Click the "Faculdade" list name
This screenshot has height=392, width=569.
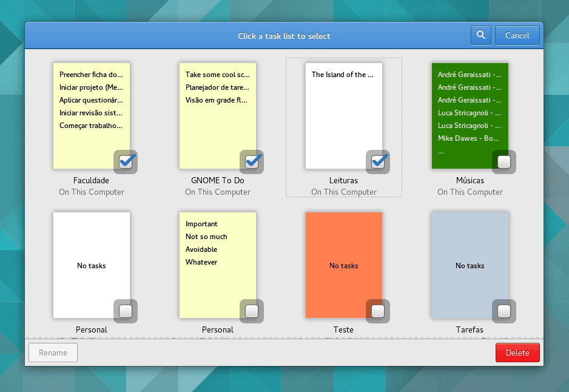91,180
